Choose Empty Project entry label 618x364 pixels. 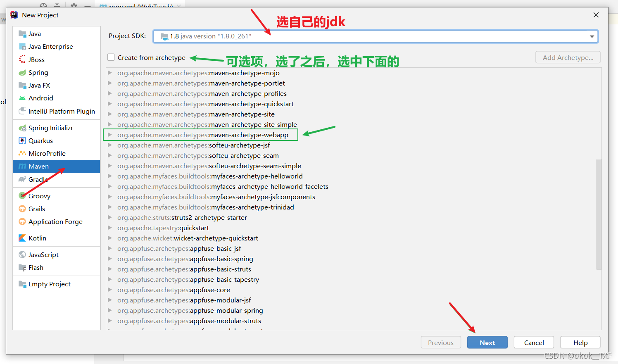click(50, 284)
